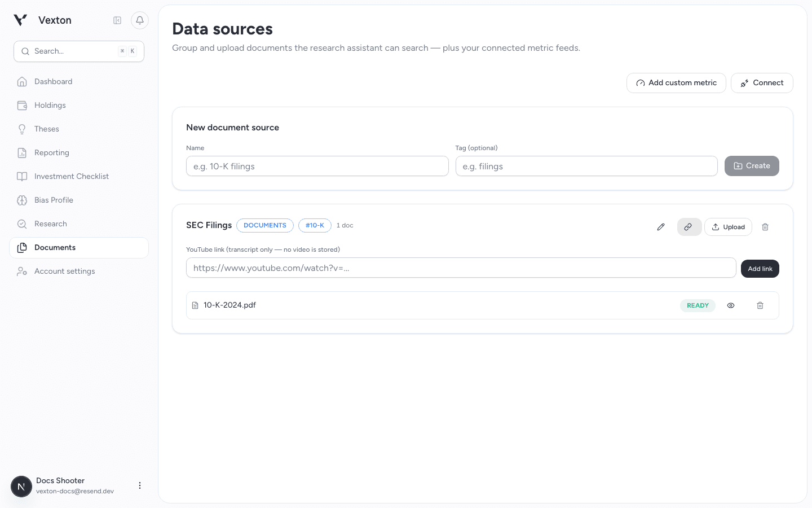This screenshot has height=508, width=812.
Task: Delete the SEC Filings source
Action: tap(765, 227)
